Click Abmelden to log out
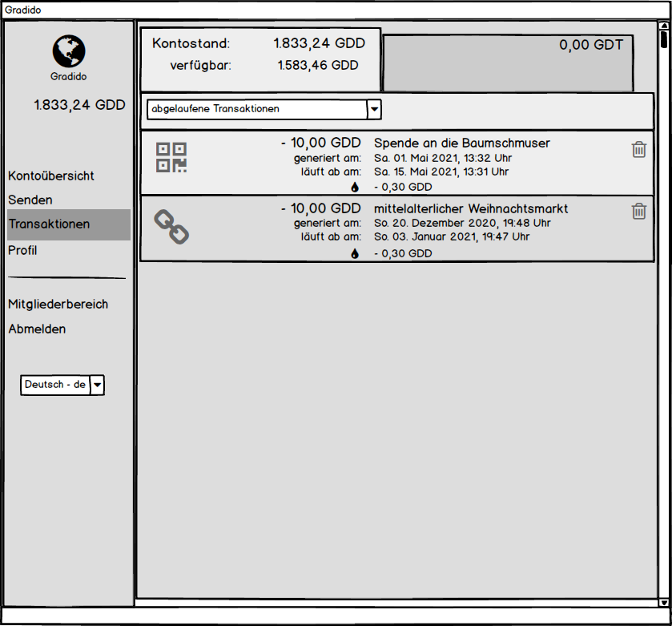The image size is (672, 626). pyautogui.click(x=37, y=329)
